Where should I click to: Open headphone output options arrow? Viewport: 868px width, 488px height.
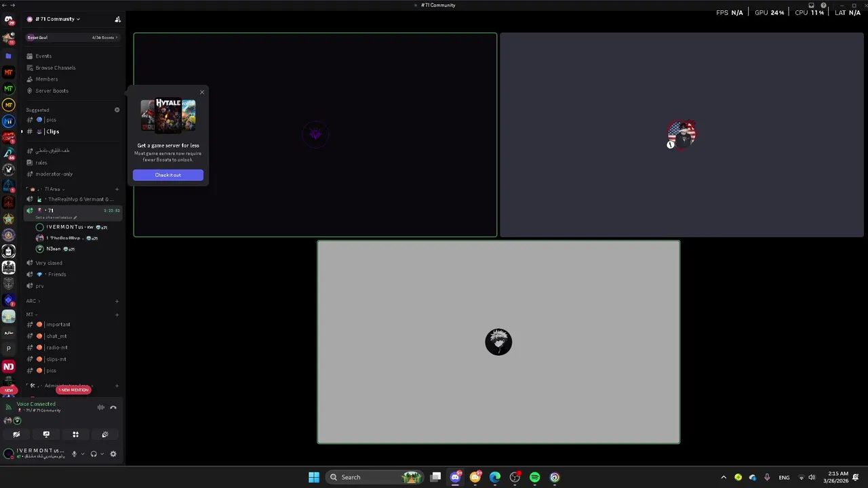(102, 454)
